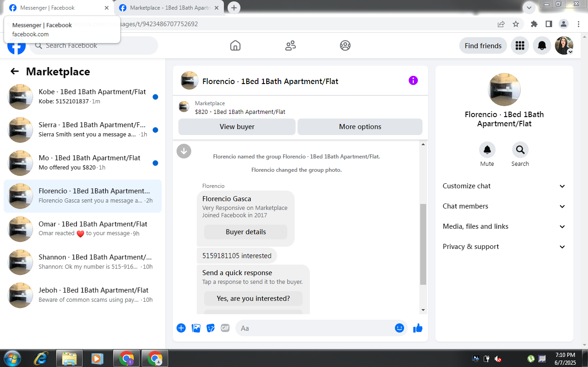Viewport: 588px width, 367px height.
Task: Open Kobe 1Bed 1Bath conversation
Action: 83,96
